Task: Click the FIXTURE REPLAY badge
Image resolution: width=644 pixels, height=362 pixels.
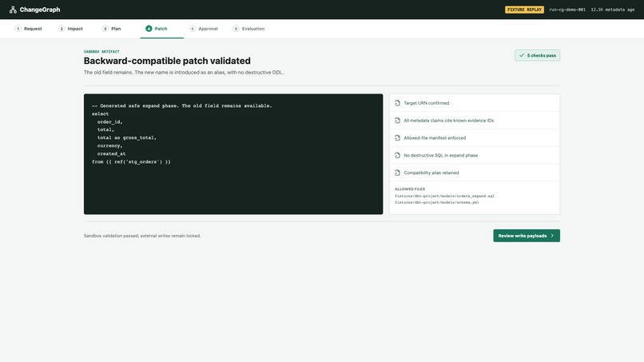Action: click(x=524, y=10)
